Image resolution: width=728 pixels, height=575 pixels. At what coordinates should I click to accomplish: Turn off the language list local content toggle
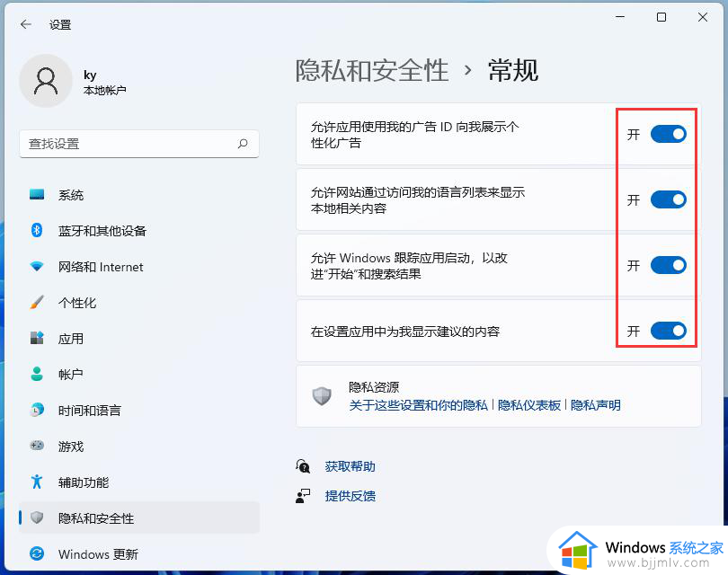click(x=668, y=199)
